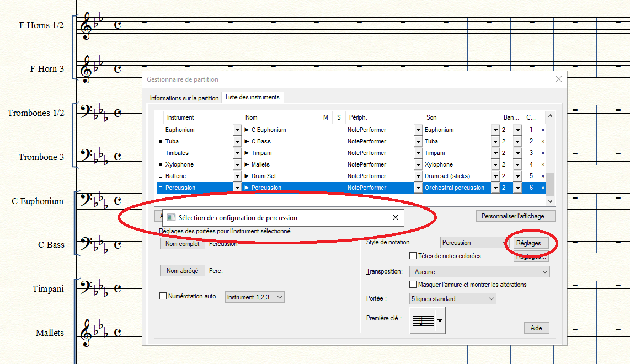630x364 pixels.
Task: Click the drag handle icon beside Xylophone
Action: (x=161, y=165)
